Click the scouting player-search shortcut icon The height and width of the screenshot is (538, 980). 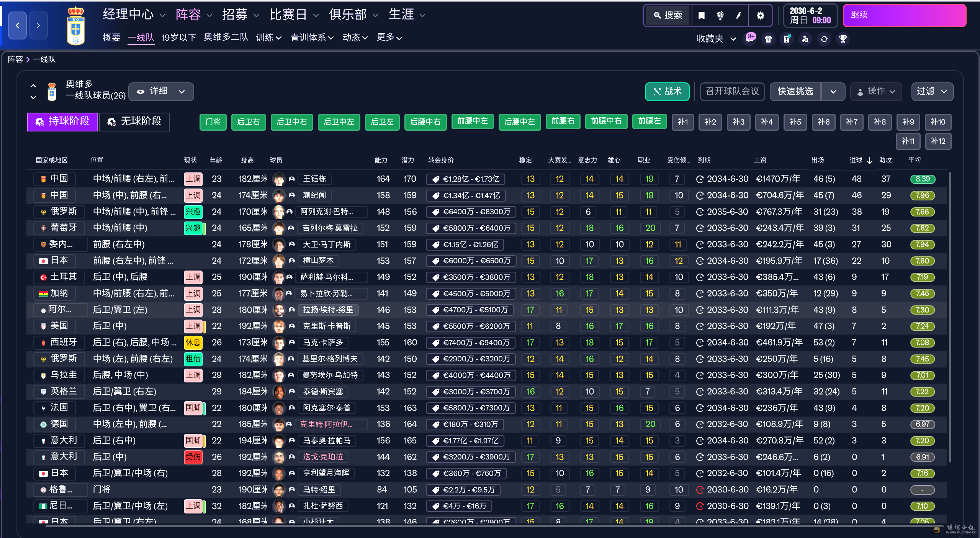tap(805, 39)
